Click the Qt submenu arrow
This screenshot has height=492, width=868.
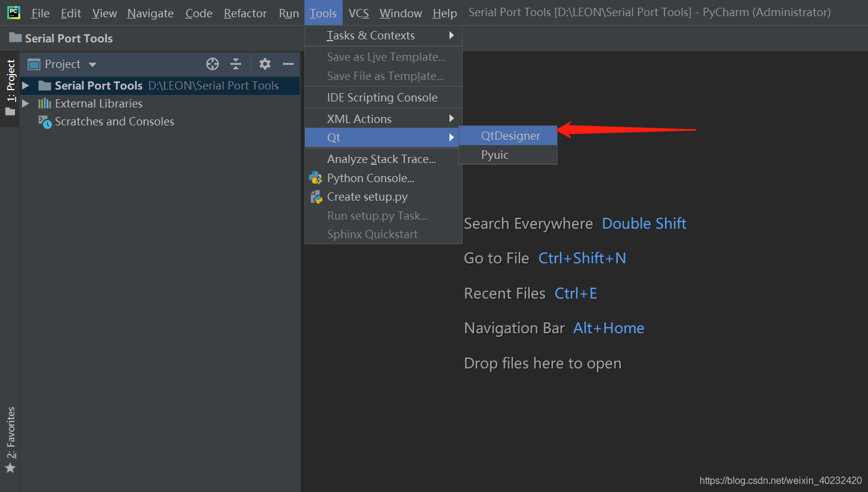coord(452,138)
